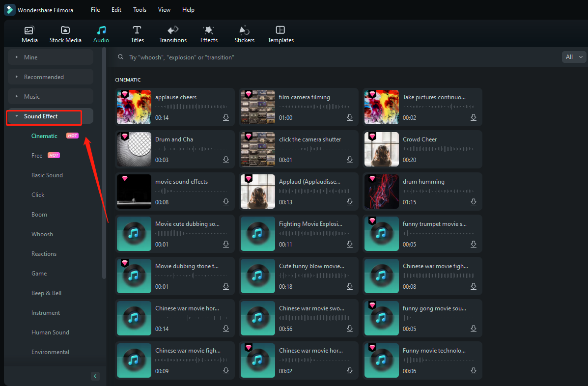Select the Reactions sound category
The height and width of the screenshot is (386, 588).
44,254
